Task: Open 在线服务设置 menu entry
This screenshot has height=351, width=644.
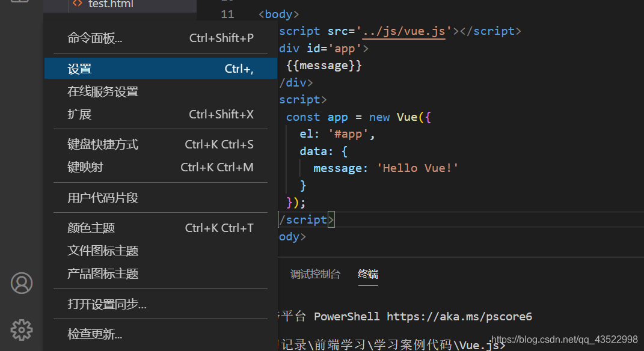Action: 161,91
